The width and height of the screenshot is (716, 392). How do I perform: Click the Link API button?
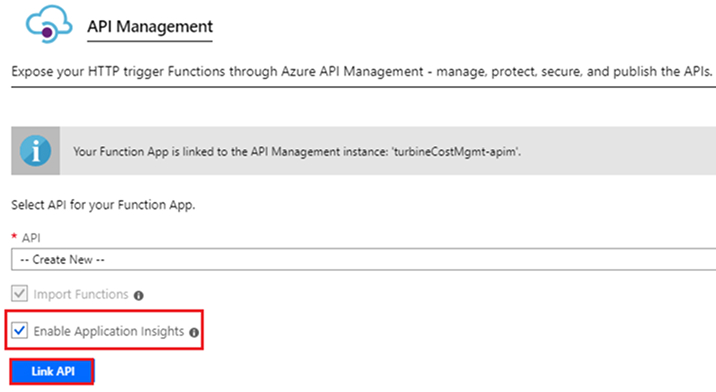pos(53,371)
